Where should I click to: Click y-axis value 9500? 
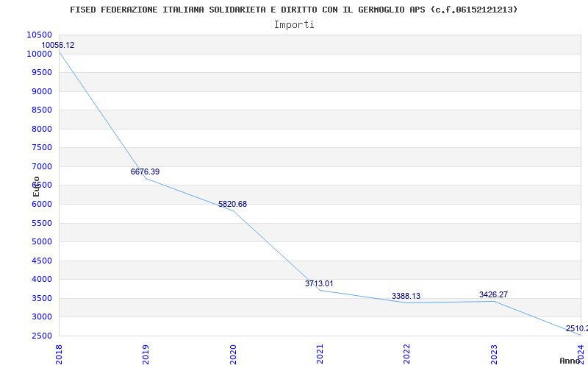(42, 72)
